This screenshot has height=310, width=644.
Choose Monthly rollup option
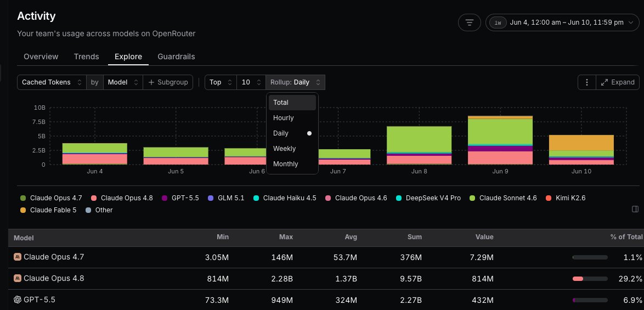(x=292, y=164)
